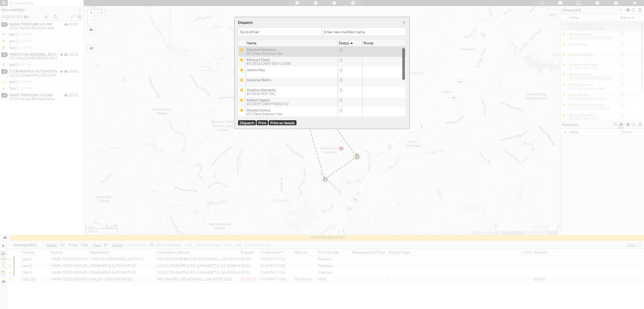The height and width of the screenshot is (309, 644).
Task: Select the home icon on the map controls
Action: point(91,30)
